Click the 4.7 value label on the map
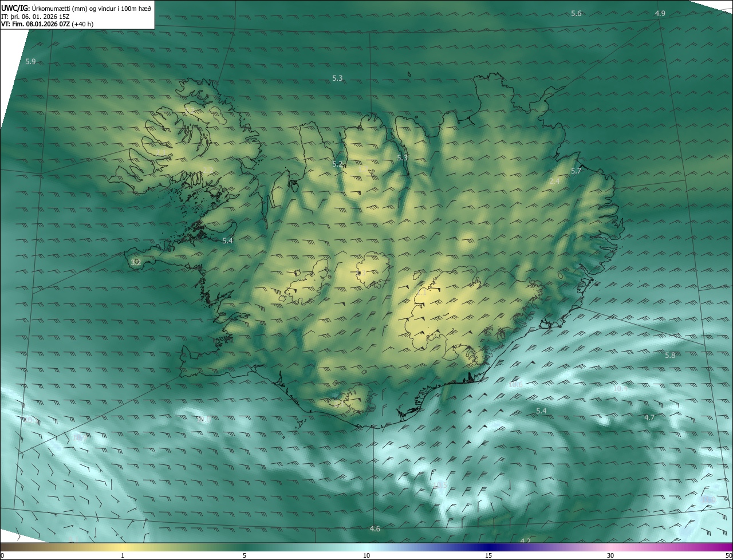The height and width of the screenshot is (560, 733). point(649,417)
